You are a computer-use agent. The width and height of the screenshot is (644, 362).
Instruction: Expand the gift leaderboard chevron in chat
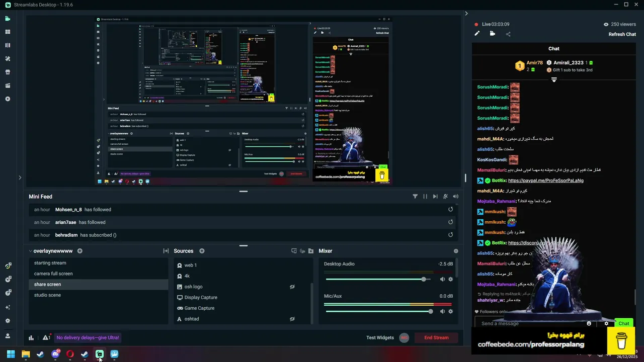(554, 79)
